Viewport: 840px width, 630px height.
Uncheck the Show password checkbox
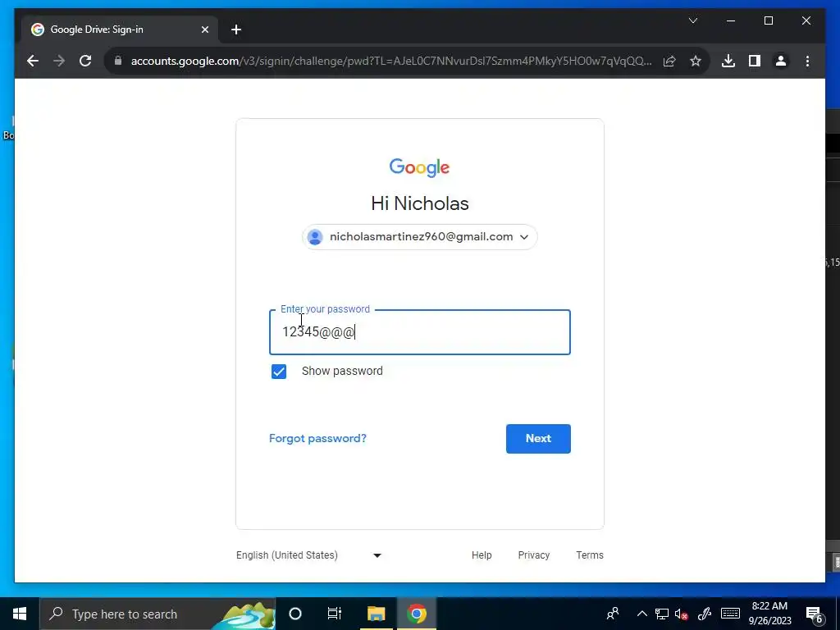279,372
